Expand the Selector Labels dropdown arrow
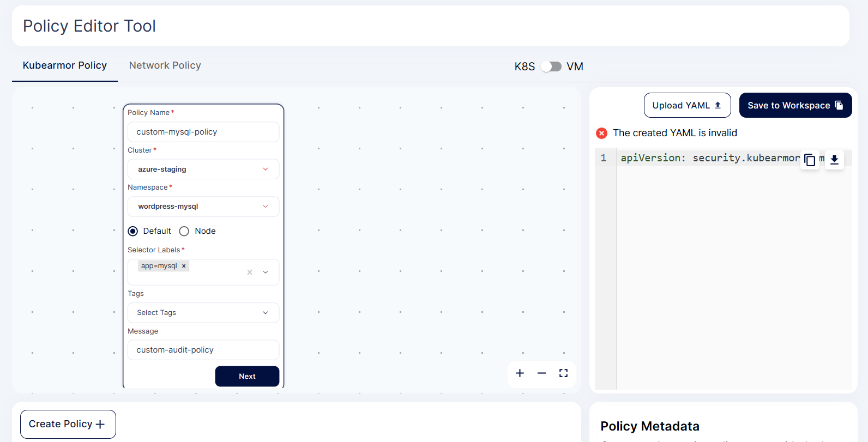 tap(266, 272)
